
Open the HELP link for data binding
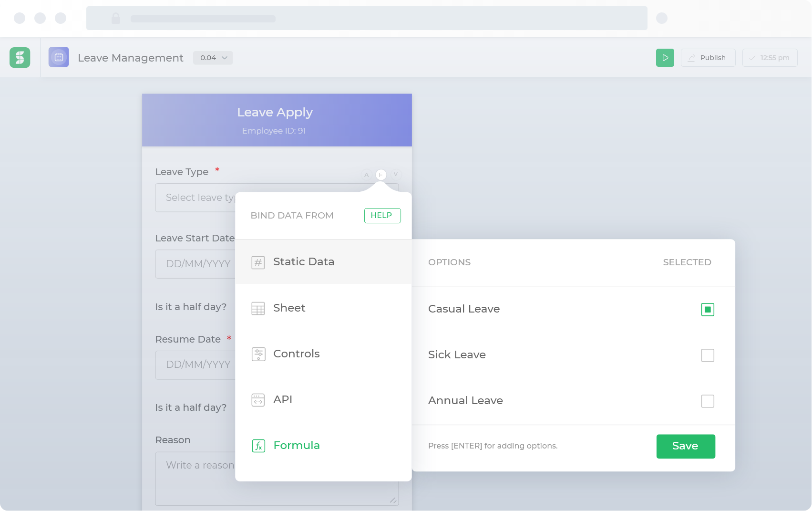(x=382, y=216)
